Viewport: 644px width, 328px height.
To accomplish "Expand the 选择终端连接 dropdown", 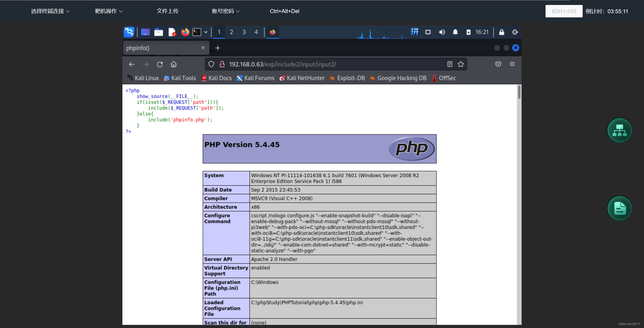I will [x=50, y=11].
